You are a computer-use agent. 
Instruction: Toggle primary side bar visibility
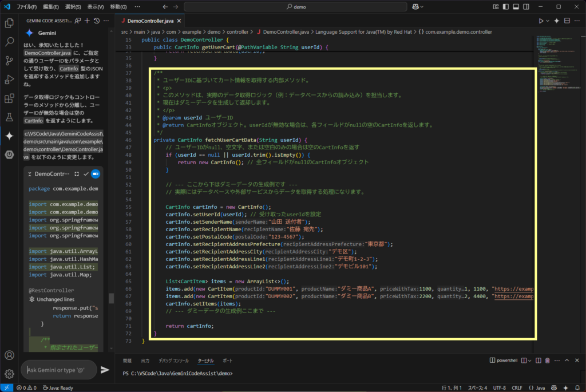pos(506,7)
